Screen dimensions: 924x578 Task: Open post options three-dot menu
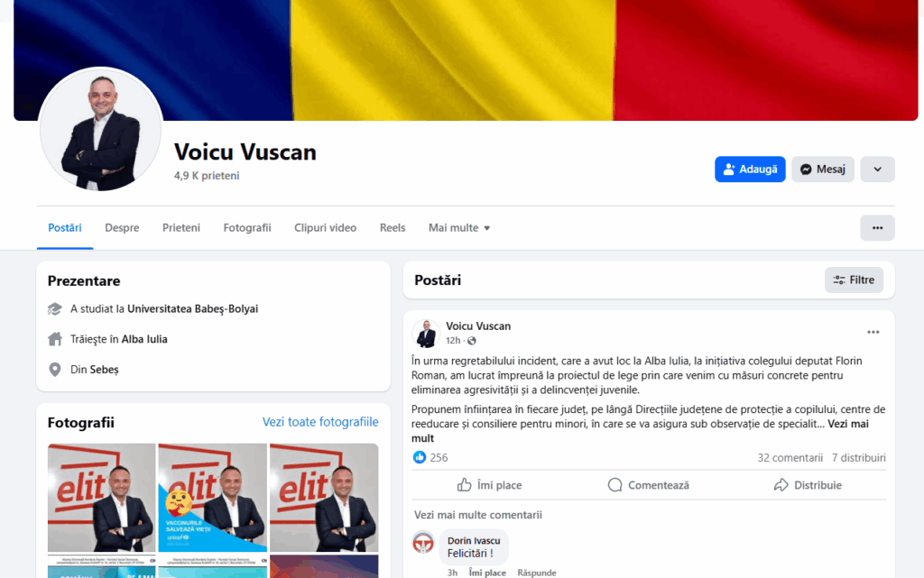(x=873, y=333)
